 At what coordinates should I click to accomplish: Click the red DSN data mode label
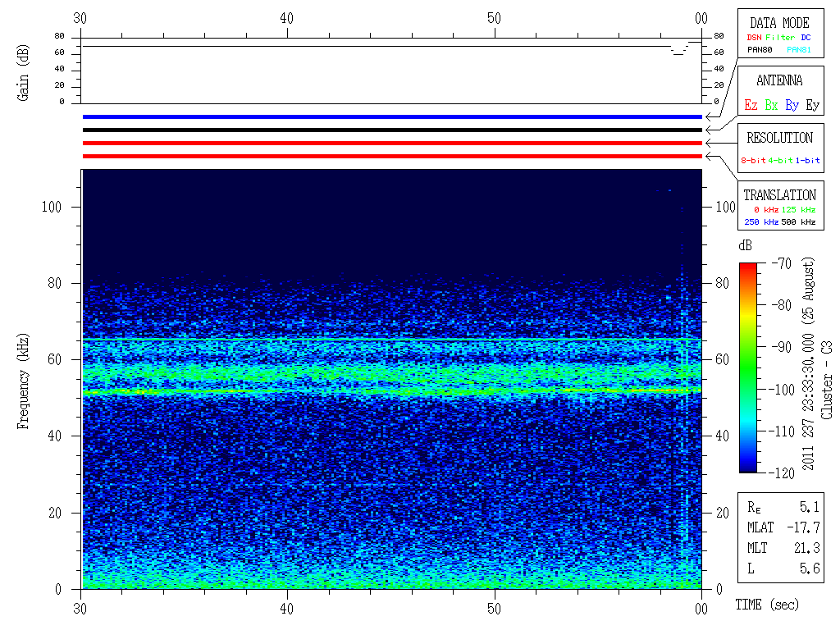[x=754, y=37]
